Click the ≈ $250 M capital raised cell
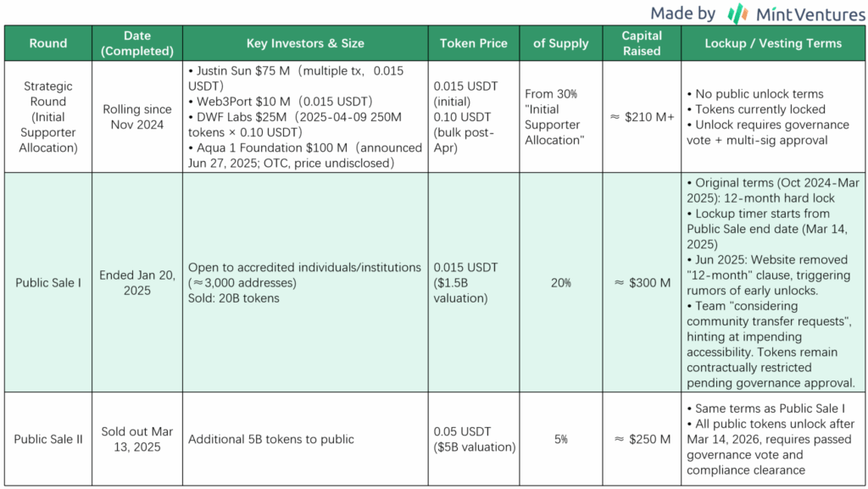Screen dimensions: 868x489 tap(642, 439)
